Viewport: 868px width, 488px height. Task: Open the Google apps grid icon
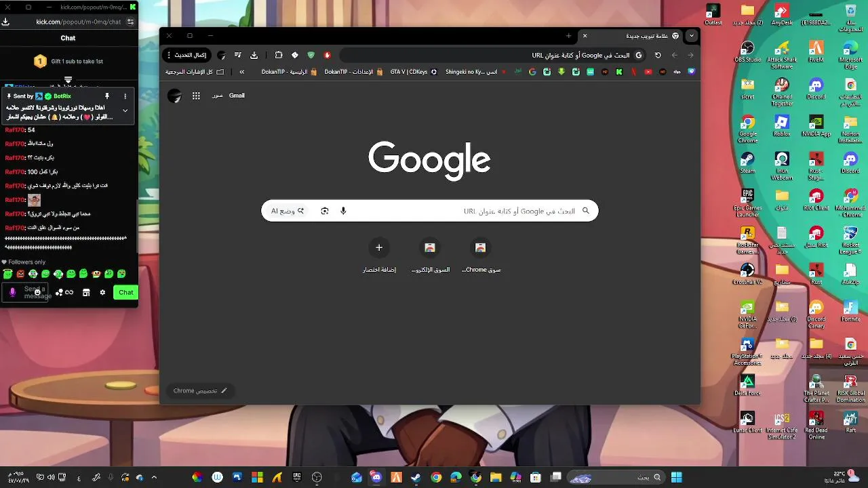click(x=196, y=96)
